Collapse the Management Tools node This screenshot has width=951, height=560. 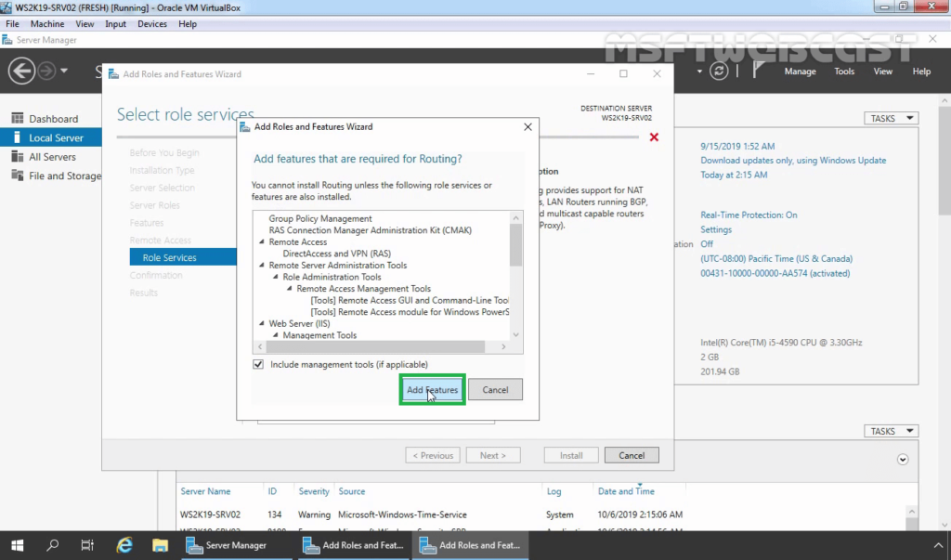[x=275, y=335]
